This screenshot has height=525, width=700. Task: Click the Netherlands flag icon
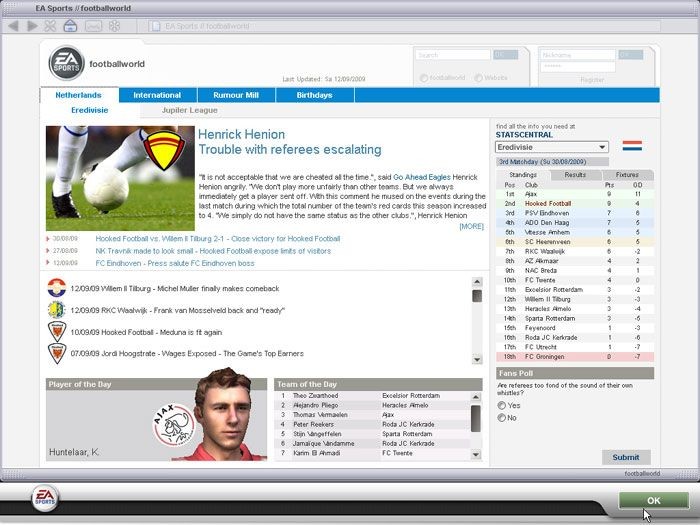pos(632,146)
